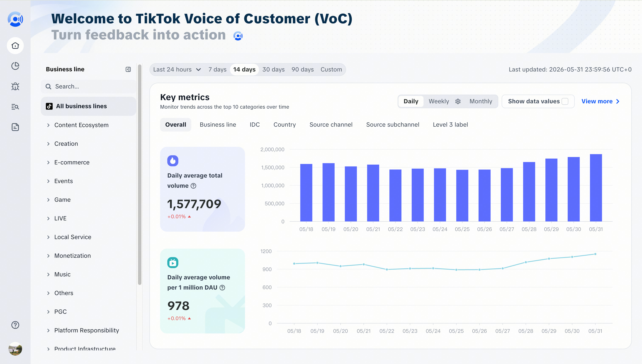Open the help question mark icon
Viewport: 642px width, 364px height.
point(15,325)
